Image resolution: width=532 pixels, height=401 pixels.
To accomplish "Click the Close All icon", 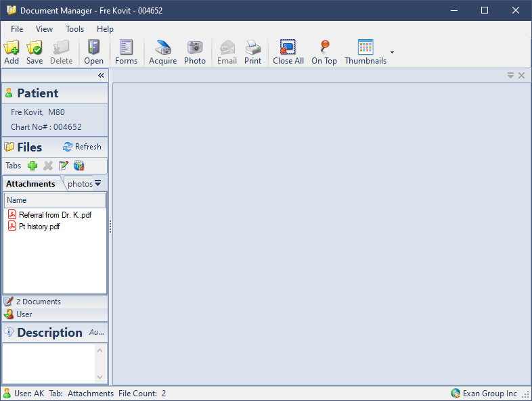I will [x=288, y=51].
